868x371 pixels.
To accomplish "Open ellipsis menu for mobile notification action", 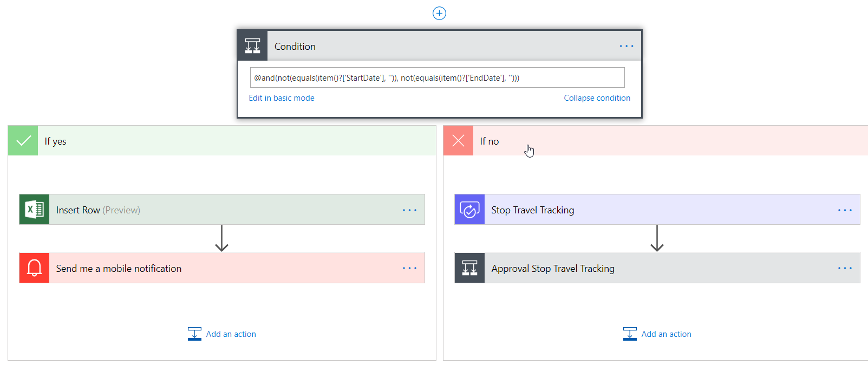I will click(x=409, y=268).
